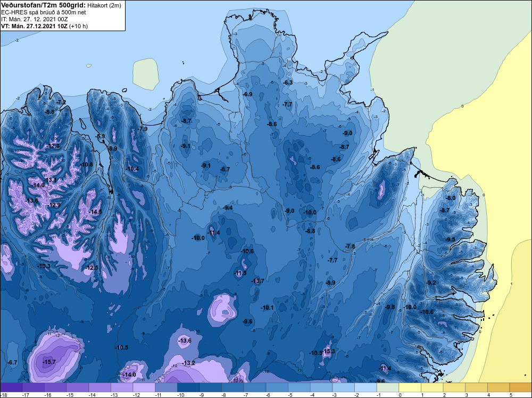Viewport: 532px width, 398px height.
Task: Select the -9.8 temperature label
Action: [x=390, y=307]
